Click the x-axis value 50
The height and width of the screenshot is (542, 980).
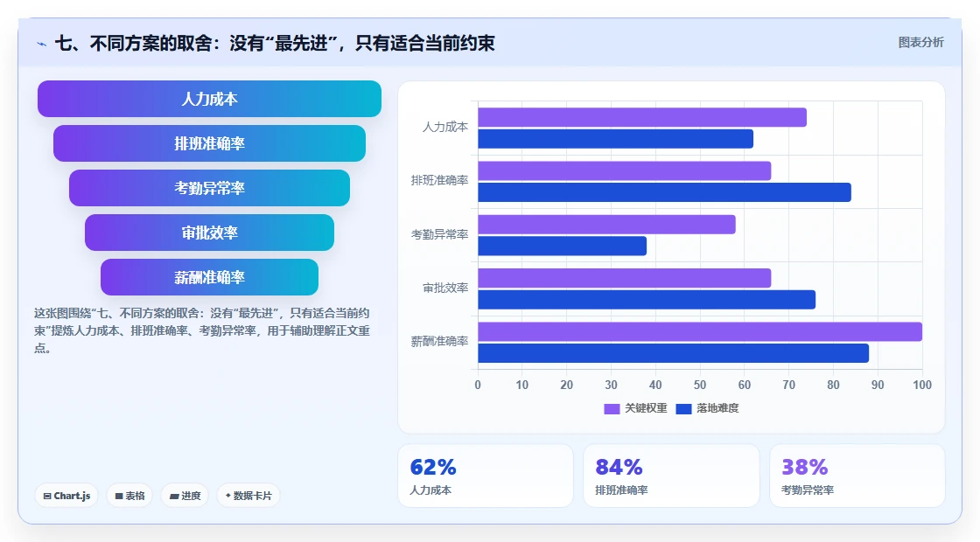[700, 386]
